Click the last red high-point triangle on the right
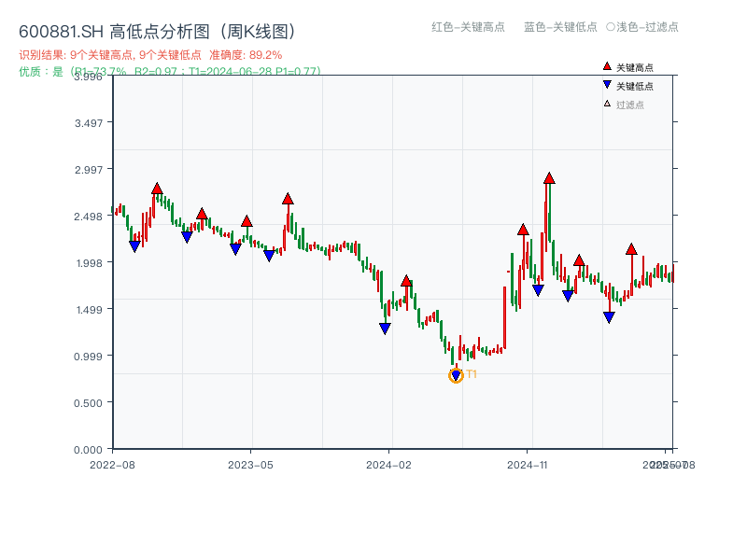This screenshot has height=560, width=747. click(631, 249)
